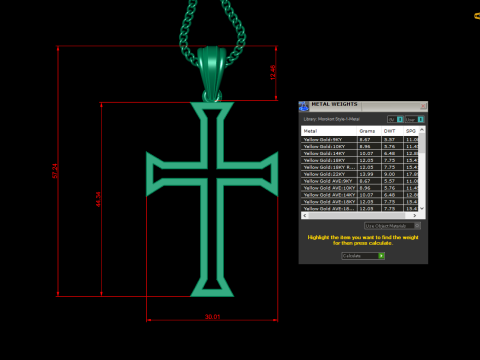Click the 12.48 bail dimension label
The width and height of the screenshot is (480, 360).
click(x=273, y=72)
